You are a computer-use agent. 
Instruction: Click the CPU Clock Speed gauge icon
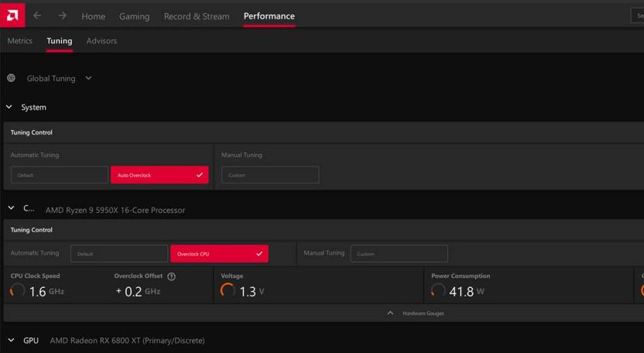coord(17,290)
